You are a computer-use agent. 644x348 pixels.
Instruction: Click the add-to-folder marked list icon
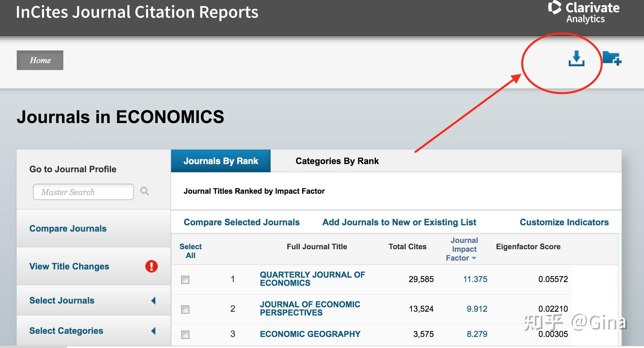tap(612, 58)
